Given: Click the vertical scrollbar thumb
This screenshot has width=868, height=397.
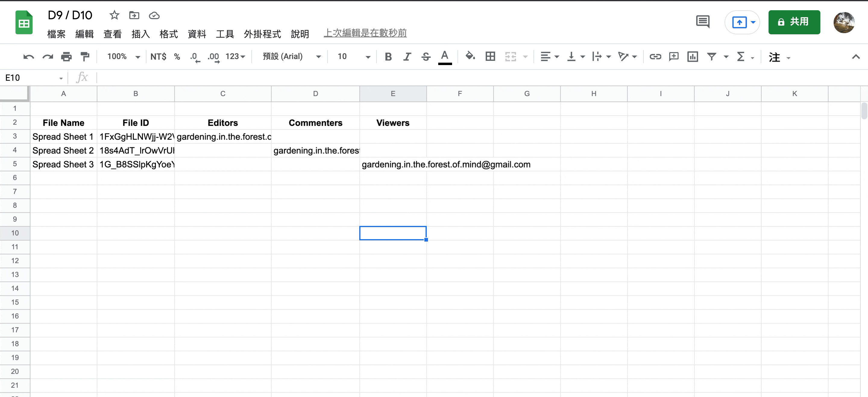Looking at the screenshot, I should click(864, 111).
